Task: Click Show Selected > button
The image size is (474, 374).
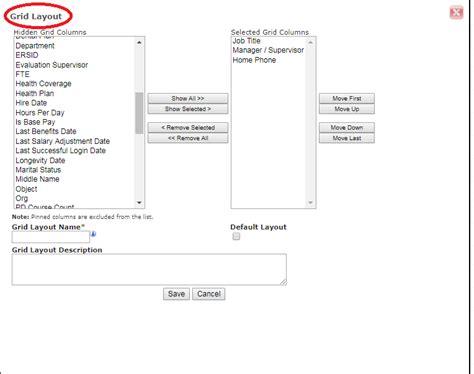Action: [188, 109]
